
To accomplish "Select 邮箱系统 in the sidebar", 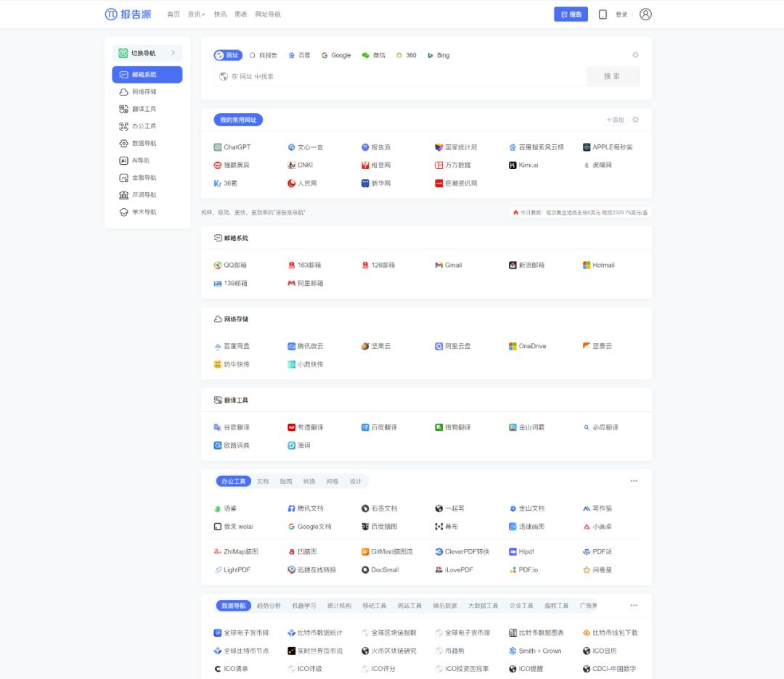I will point(147,75).
